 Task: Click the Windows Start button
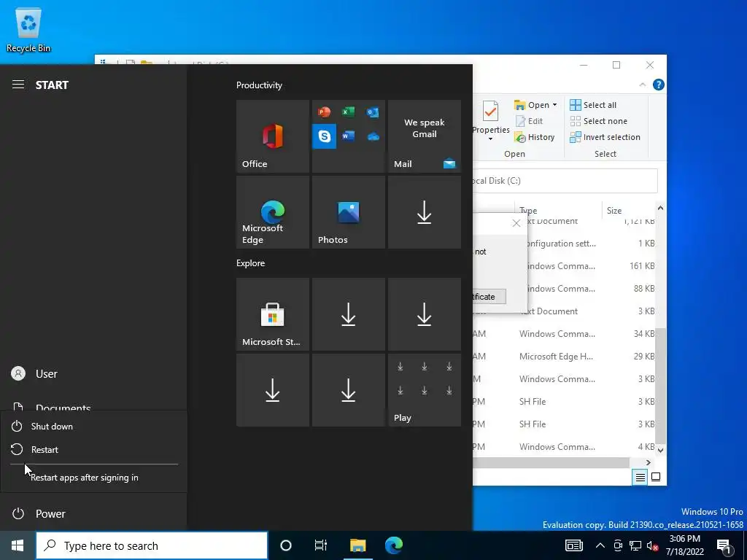point(18,545)
